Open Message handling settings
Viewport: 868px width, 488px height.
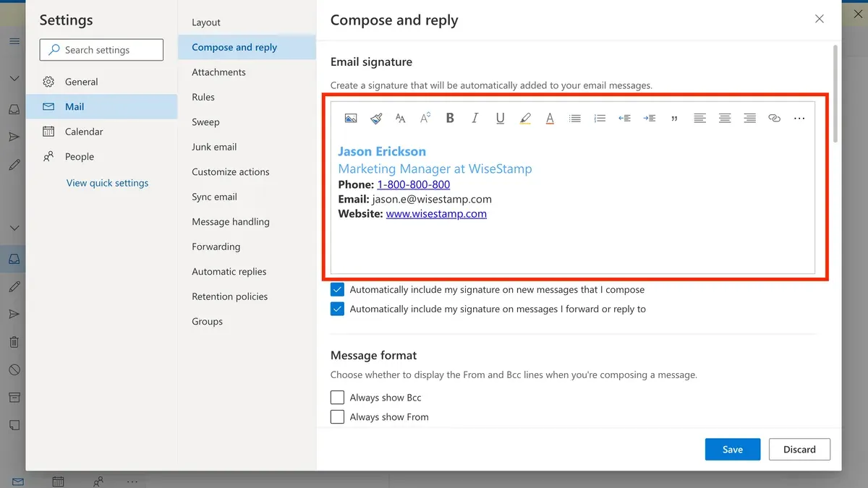click(247, 222)
